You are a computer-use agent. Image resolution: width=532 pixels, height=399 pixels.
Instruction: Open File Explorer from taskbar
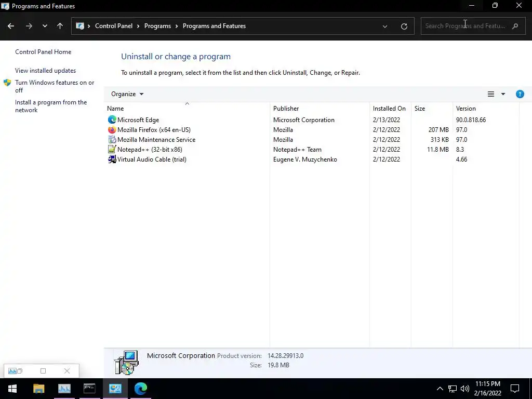click(x=38, y=389)
